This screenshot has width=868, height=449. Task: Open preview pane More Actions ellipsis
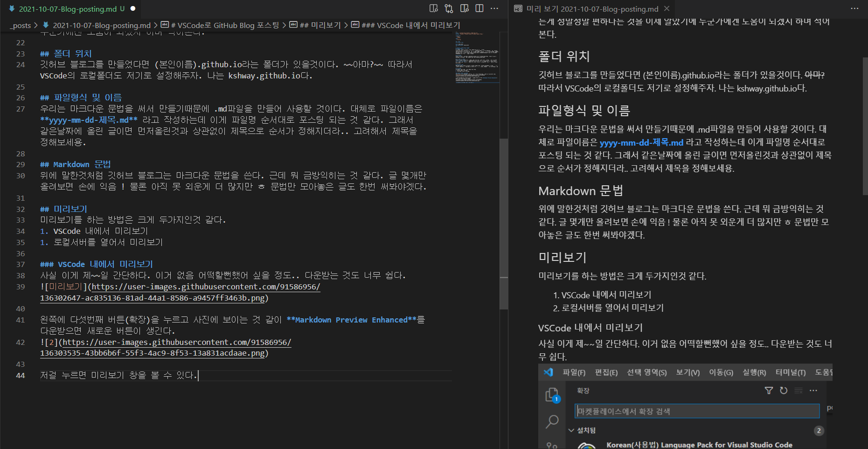coord(854,8)
